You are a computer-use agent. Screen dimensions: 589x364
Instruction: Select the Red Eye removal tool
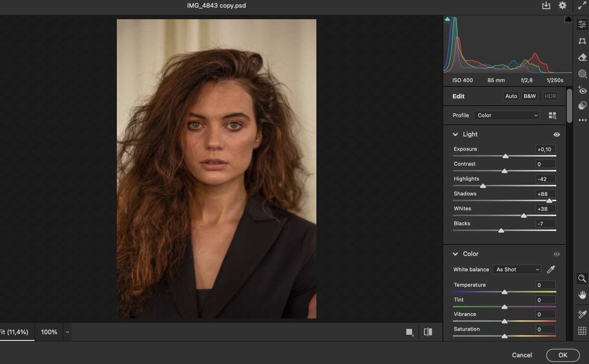pos(582,90)
